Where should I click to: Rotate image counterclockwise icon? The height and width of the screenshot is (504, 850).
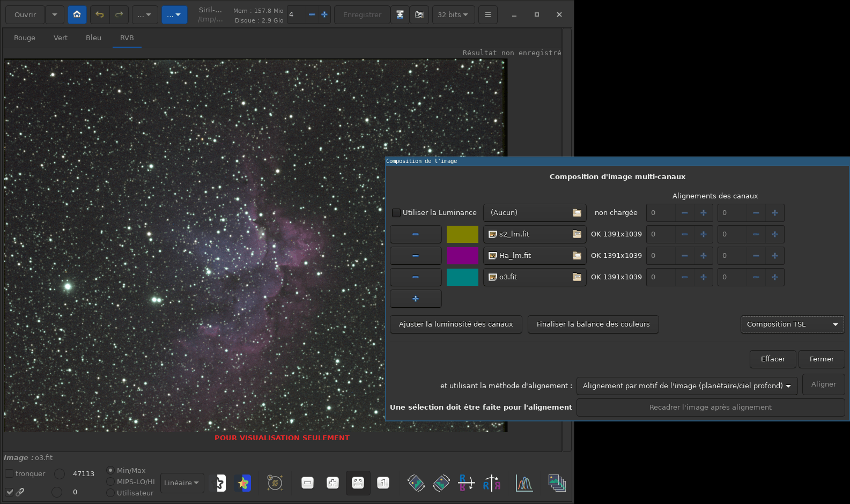coord(416,483)
